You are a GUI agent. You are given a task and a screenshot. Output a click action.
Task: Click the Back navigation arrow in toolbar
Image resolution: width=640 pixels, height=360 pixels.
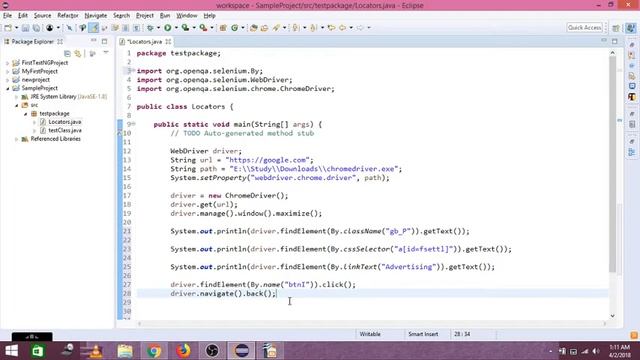342,28
